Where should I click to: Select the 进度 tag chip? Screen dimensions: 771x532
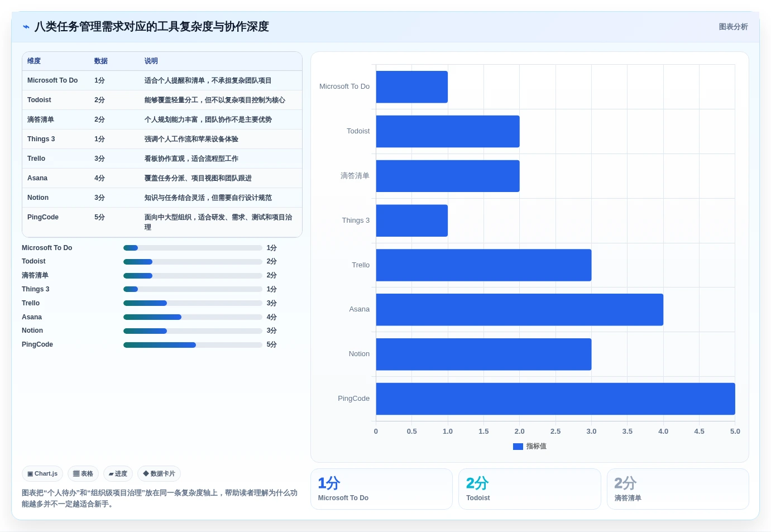click(x=118, y=474)
